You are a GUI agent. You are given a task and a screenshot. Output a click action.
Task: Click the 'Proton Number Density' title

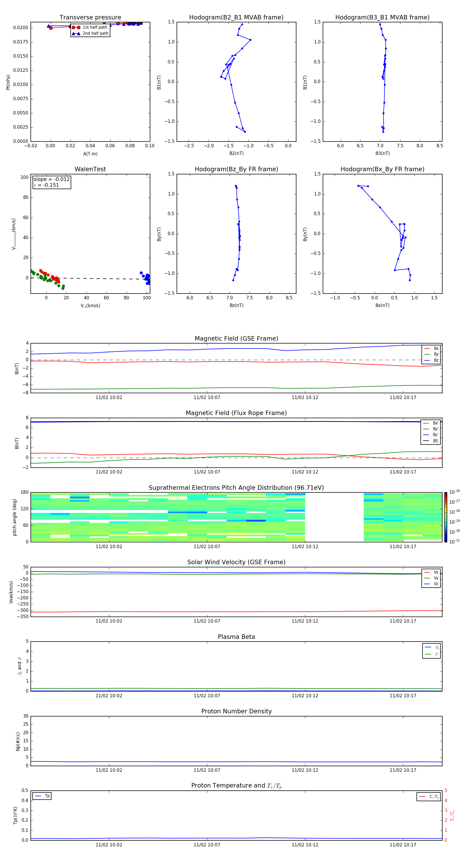click(236, 711)
